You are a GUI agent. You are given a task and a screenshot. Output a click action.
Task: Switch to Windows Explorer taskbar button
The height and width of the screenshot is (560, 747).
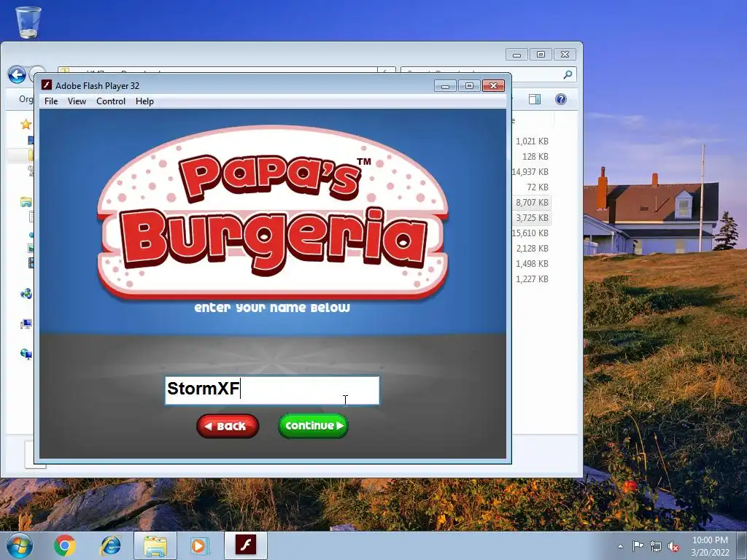(x=155, y=545)
